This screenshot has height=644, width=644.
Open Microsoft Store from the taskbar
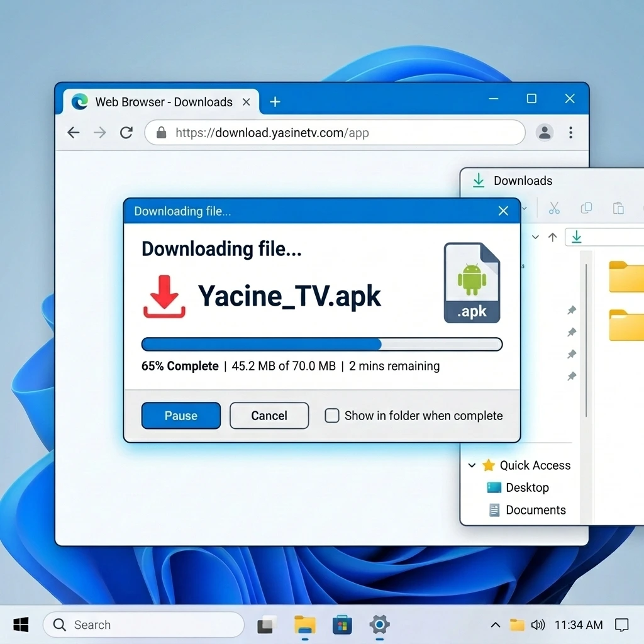coord(342,625)
